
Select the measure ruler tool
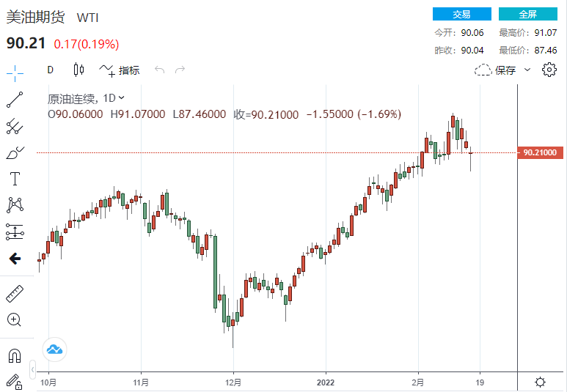point(15,293)
